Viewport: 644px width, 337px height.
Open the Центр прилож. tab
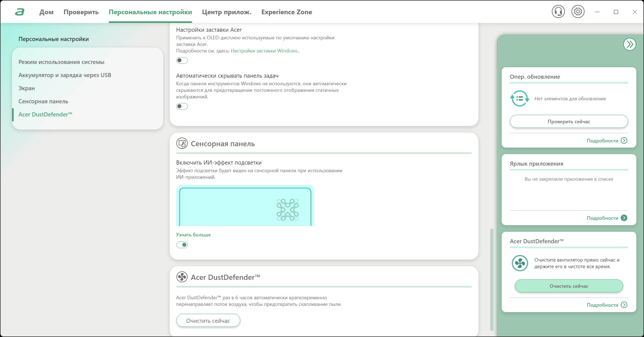click(x=227, y=12)
